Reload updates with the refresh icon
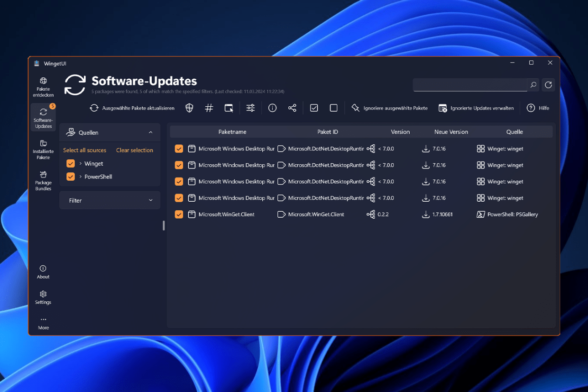Screen dimensions: 588x392 [549, 85]
